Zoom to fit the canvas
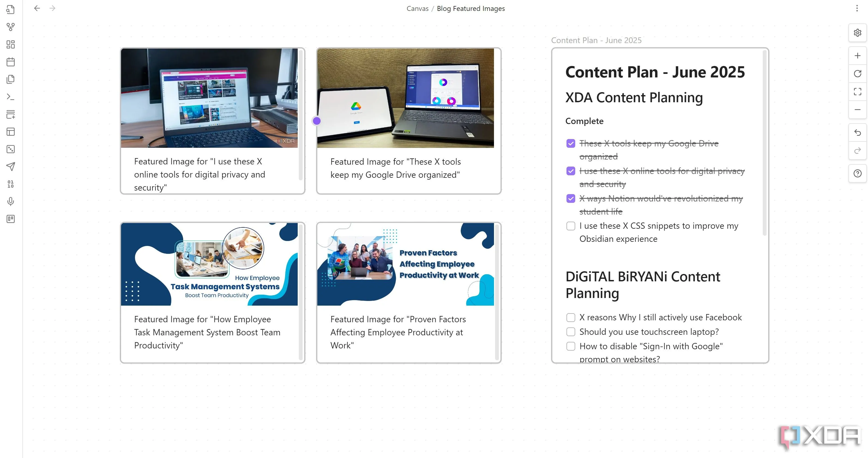Screen dimensions: 868x458 click(x=857, y=92)
